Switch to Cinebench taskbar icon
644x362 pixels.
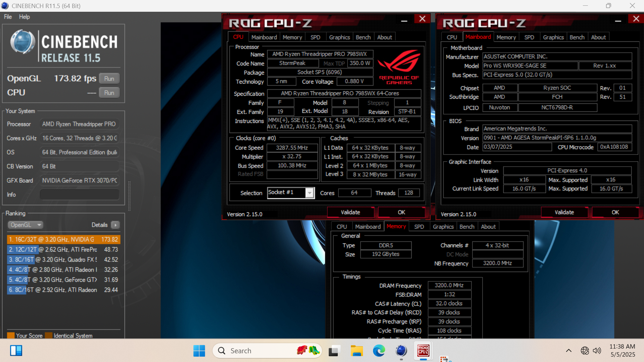pyautogui.click(x=401, y=351)
